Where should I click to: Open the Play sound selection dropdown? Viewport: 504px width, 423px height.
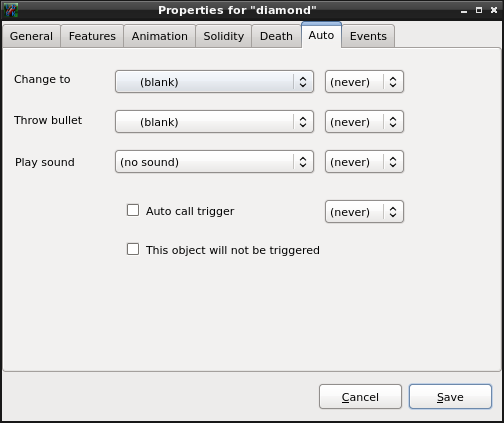point(214,162)
